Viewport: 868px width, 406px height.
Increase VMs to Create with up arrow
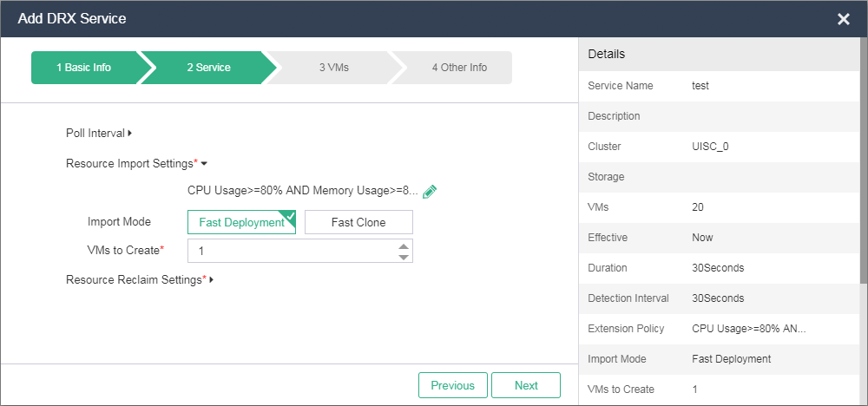[x=403, y=246]
